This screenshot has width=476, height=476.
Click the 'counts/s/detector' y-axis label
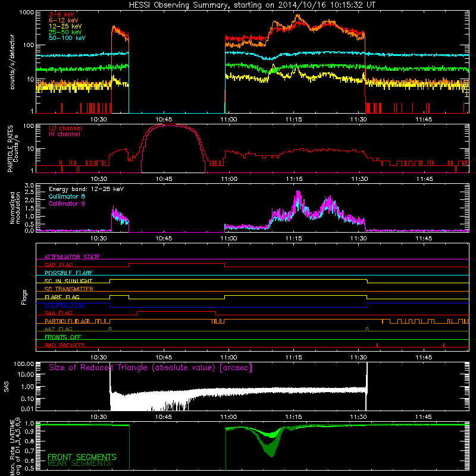tap(12, 62)
